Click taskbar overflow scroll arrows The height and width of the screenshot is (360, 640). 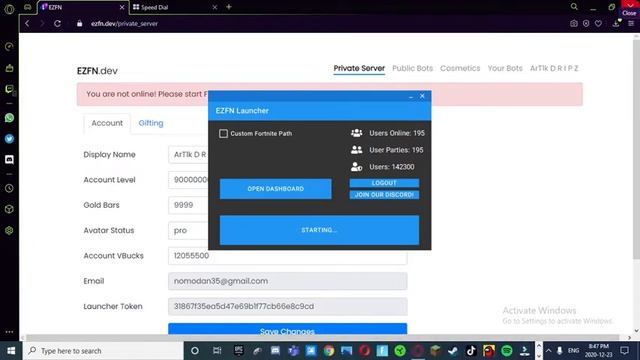click(x=539, y=351)
